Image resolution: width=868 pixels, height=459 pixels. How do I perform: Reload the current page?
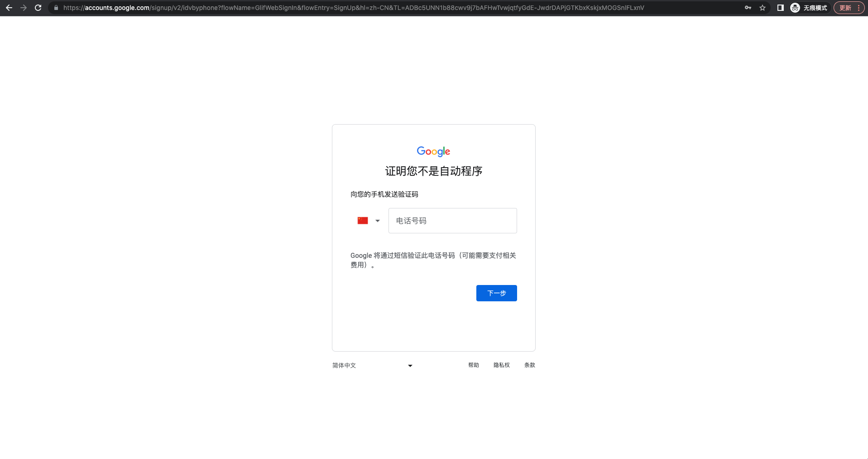[x=38, y=8]
